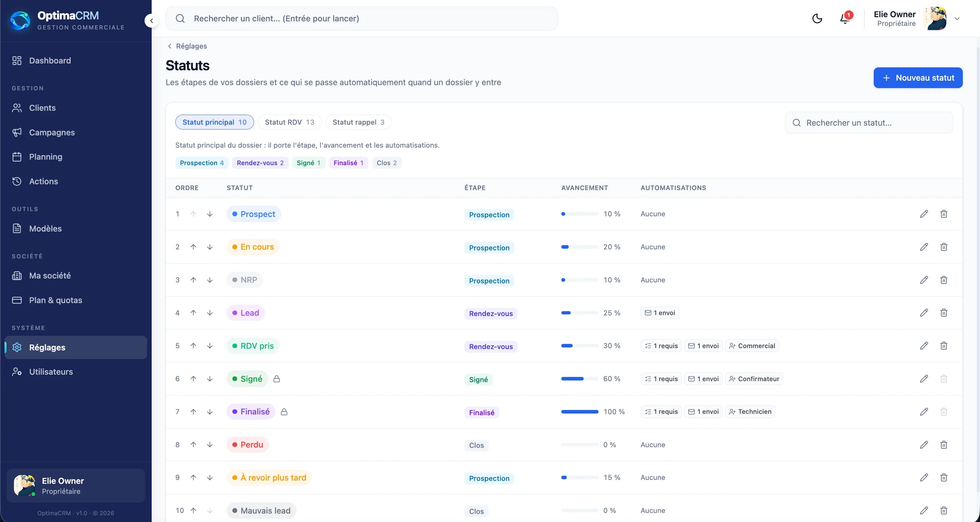Move Mauvais lead status up
Screen dimensions: 980x522
tap(193, 510)
